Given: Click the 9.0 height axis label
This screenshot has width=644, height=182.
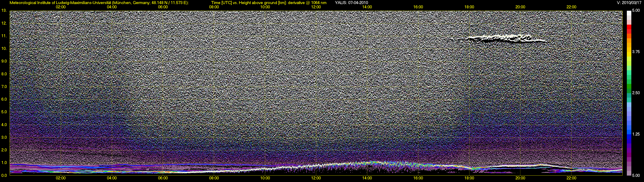Looking at the screenshot, I should pos(4,61).
